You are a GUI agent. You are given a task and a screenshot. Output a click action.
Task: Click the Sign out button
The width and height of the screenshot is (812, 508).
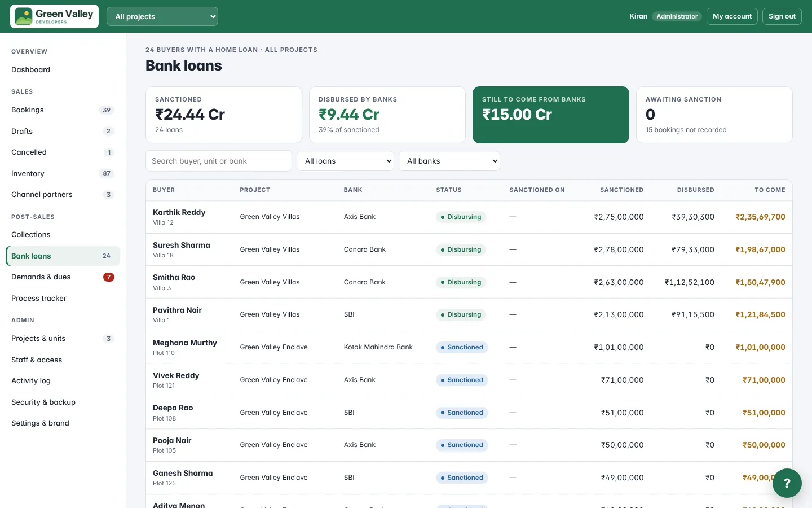782,16
